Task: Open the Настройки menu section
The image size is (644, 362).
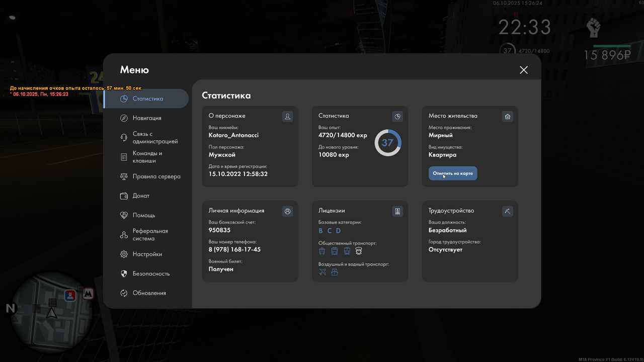Action: pos(146,254)
